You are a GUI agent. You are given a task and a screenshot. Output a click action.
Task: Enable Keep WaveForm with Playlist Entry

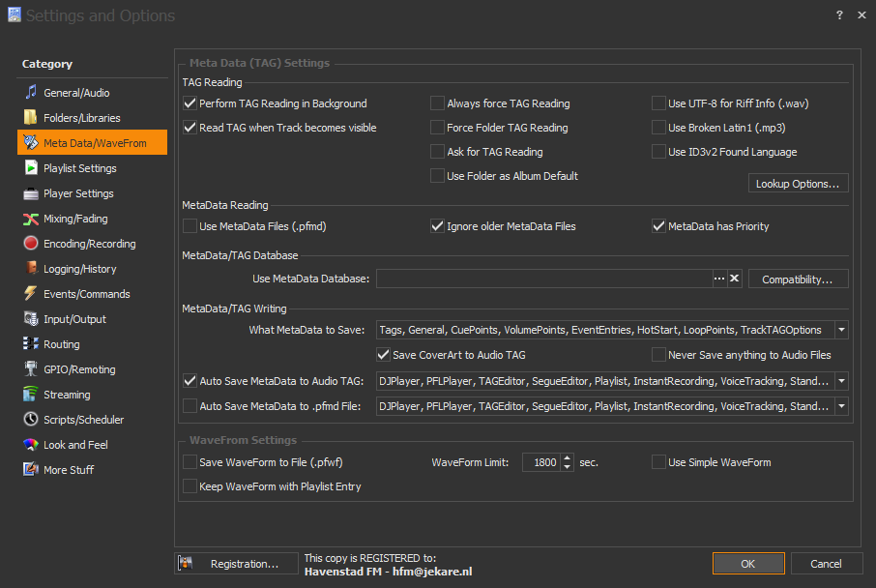[190, 486]
